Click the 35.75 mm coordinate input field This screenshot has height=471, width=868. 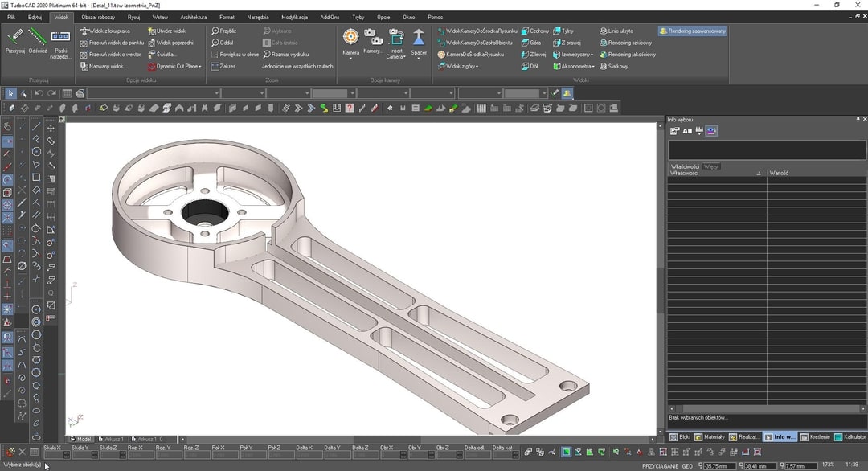pos(718,465)
